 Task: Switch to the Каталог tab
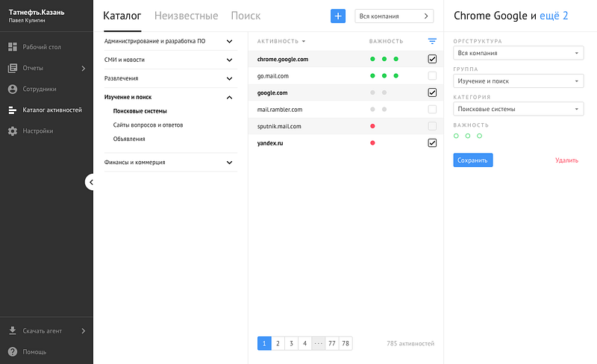pyautogui.click(x=122, y=16)
